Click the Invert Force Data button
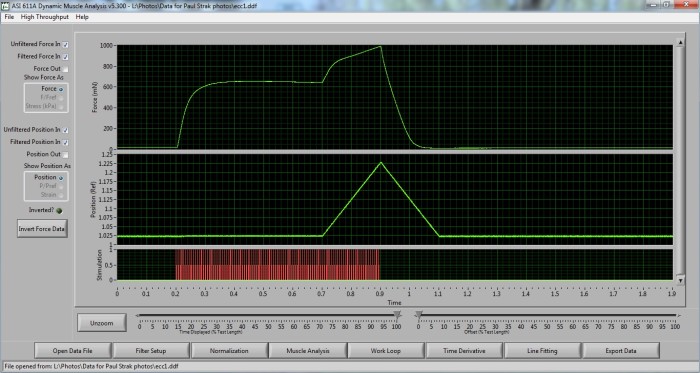Viewport: 700px width, 373px height. [42, 229]
